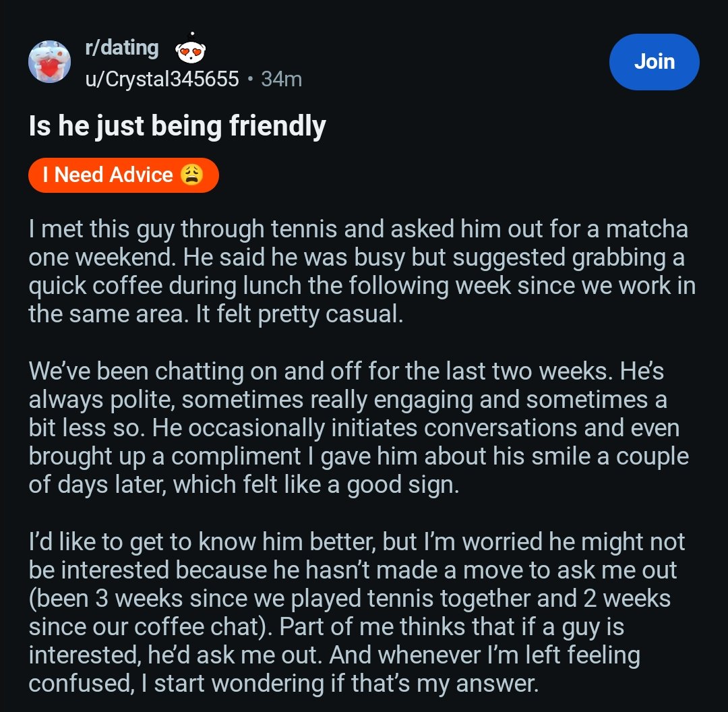The image size is (728, 712).
Task: Filter by I Need Advice flair
Action: click(123, 175)
